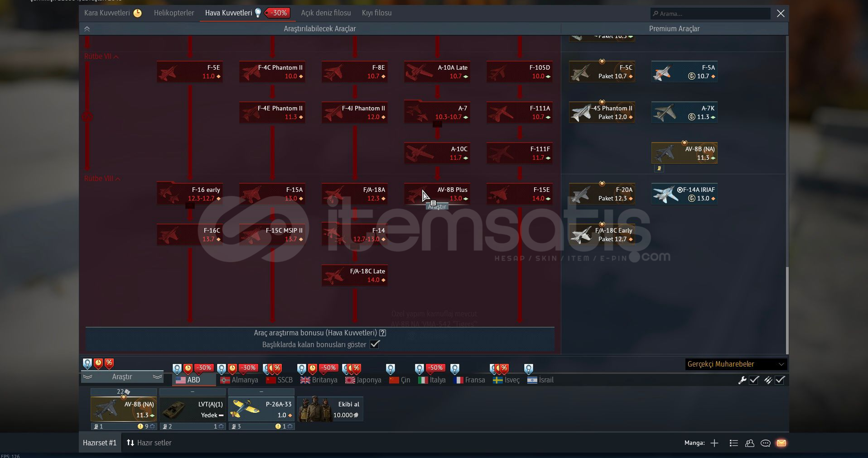Click the premium panel vertical scrollbar
This screenshot has height=458, width=868.
click(787, 310)
